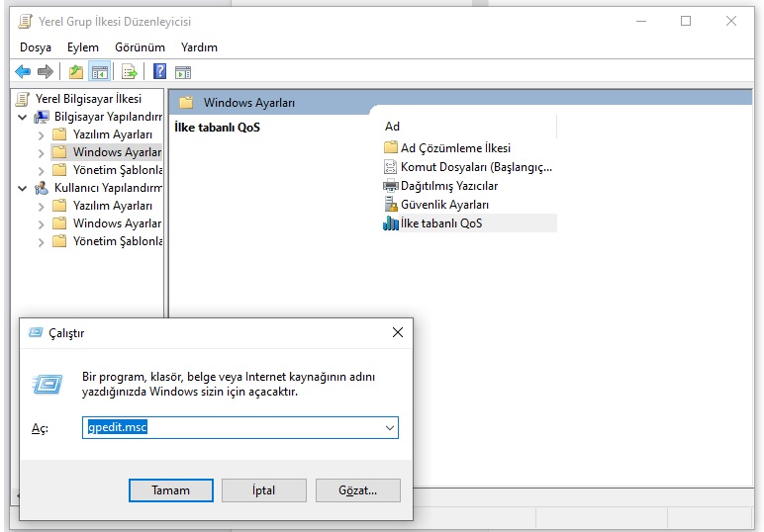Viewport: 764px width, 532px height.
Task: Minimize the Yerel Grup İlkesi Düzenleyicisi window
Action: tap(641, 21)
